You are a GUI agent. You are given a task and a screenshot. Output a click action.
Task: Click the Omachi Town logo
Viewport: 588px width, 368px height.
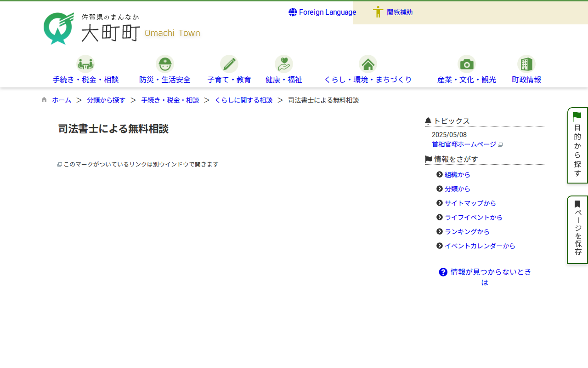pos(122,29)
